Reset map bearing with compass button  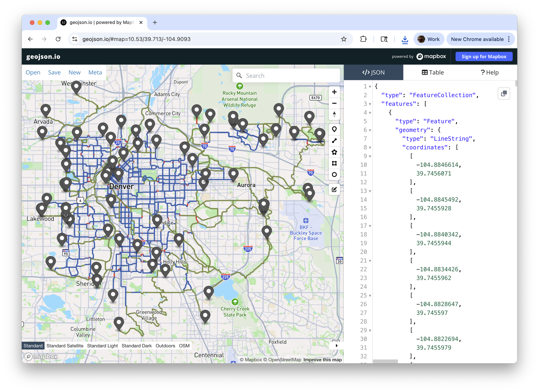click(x=334, y=114)
